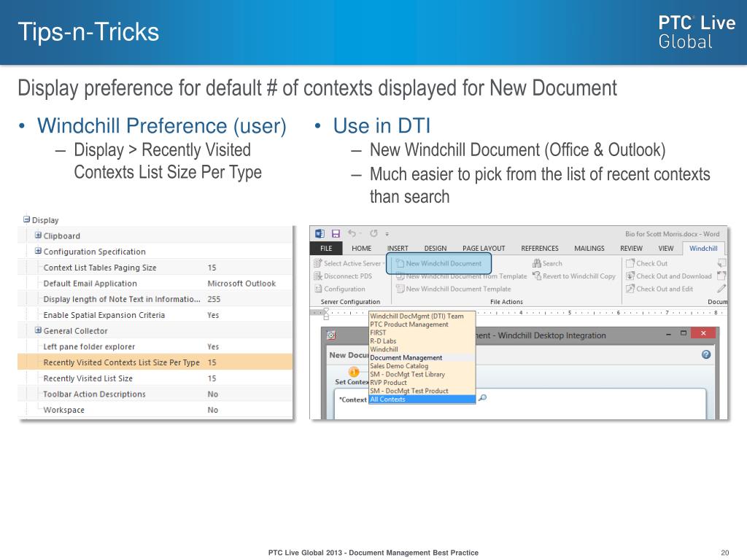The image size is (747, 560).
Task: Choose 'R-D Labs' from context list
Action: pyautogui.click(x=422, y=341)
